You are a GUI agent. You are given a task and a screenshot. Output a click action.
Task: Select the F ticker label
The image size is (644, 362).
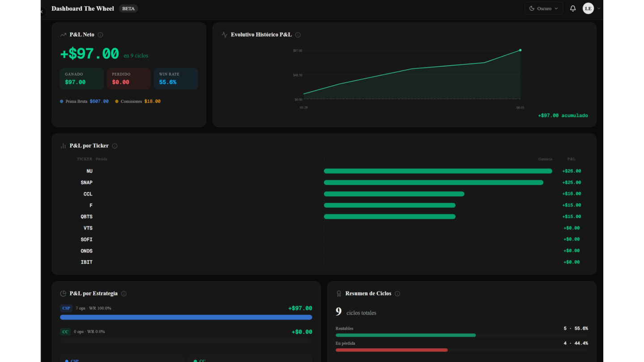click(x=91, y=205)
